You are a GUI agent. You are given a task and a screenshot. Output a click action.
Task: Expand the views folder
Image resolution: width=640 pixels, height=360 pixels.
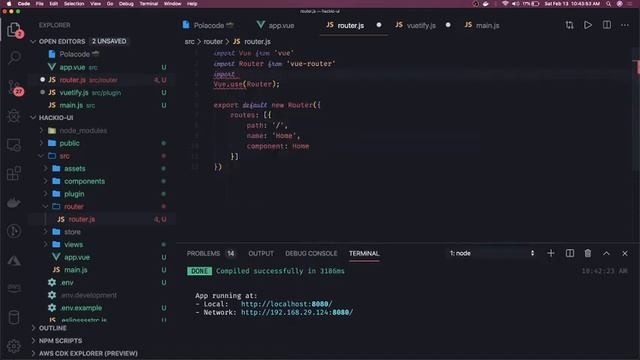coord(46,244)
